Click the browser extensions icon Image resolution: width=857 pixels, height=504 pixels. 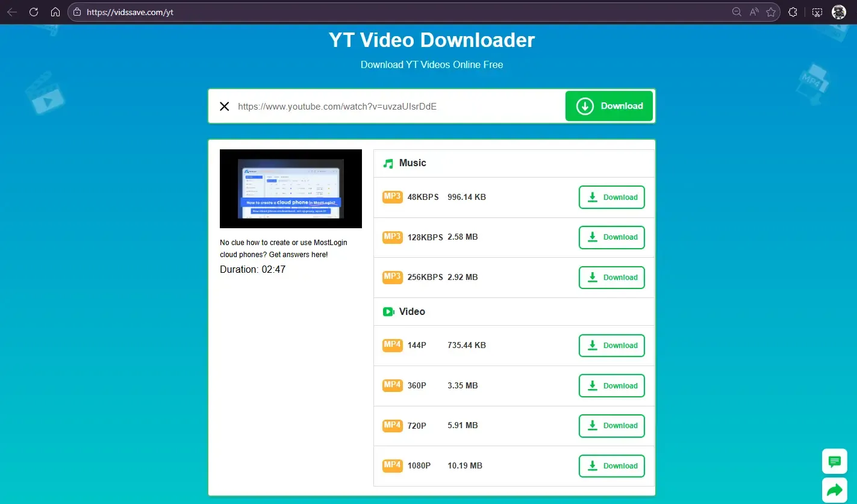click(x=793, y=11)
